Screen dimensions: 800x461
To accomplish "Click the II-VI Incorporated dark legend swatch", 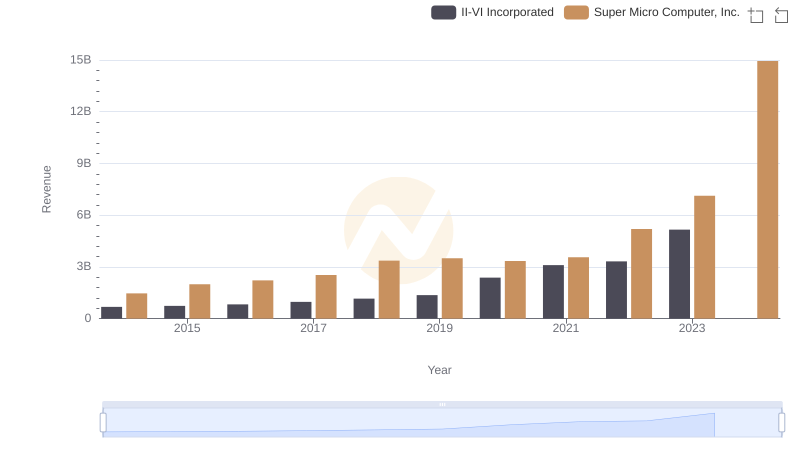I will pos(443,12).
